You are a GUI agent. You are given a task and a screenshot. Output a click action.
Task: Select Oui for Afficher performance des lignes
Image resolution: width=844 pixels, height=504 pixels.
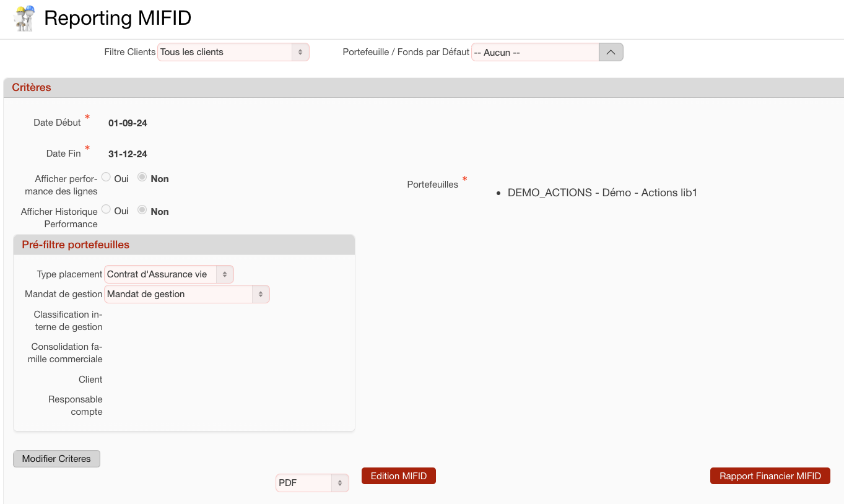(107, 178)
